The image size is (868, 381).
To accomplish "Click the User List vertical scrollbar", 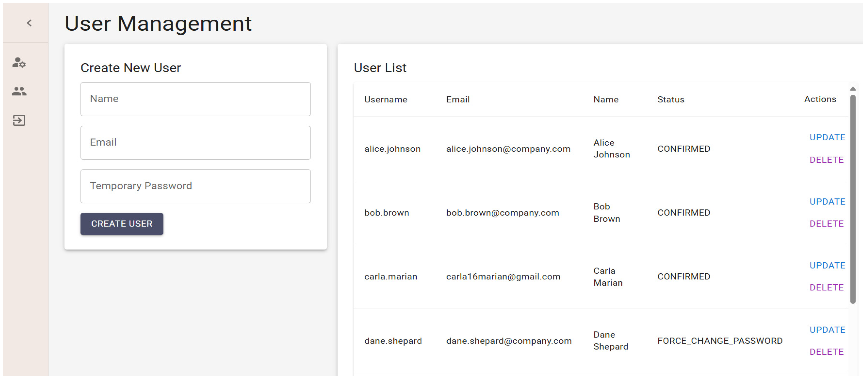I will coord(853,199).
